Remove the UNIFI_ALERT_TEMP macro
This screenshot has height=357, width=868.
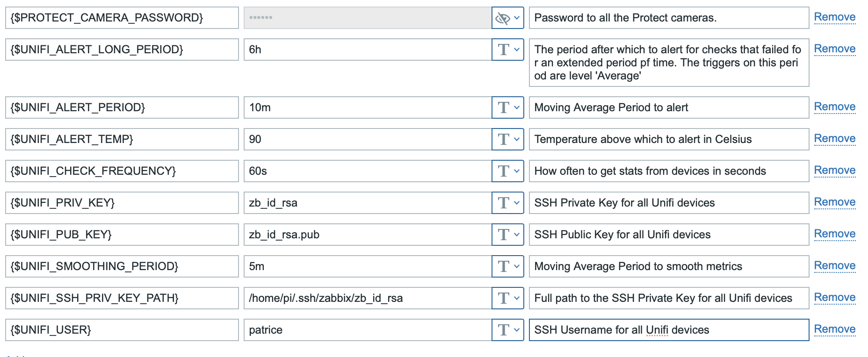click(835, 139)
